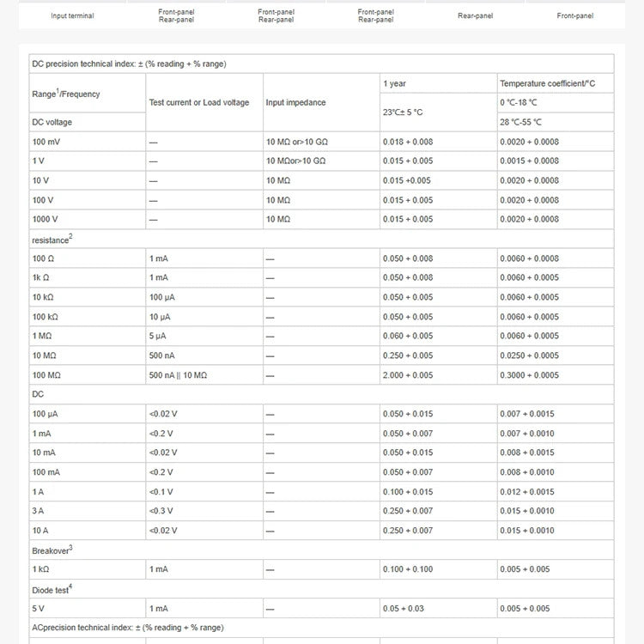This screenshot has width=644, height=644.
Task: Click the "Input terminal" label at top
Action: (x=72, y=15)
